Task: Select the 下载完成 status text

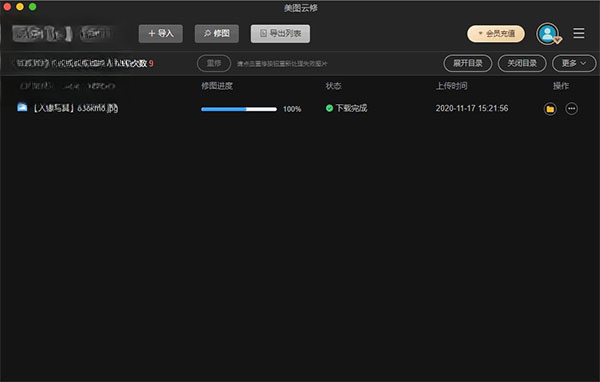Action: 351,108
